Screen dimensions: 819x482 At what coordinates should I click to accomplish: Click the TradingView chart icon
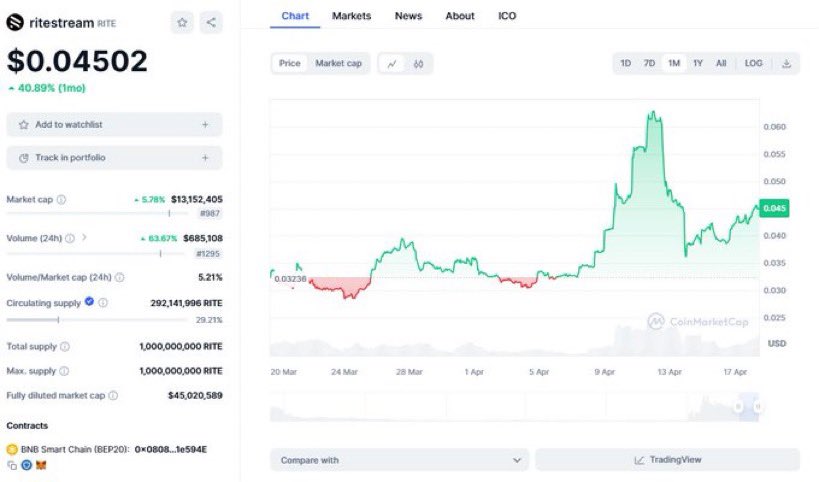tap(639, 460)
